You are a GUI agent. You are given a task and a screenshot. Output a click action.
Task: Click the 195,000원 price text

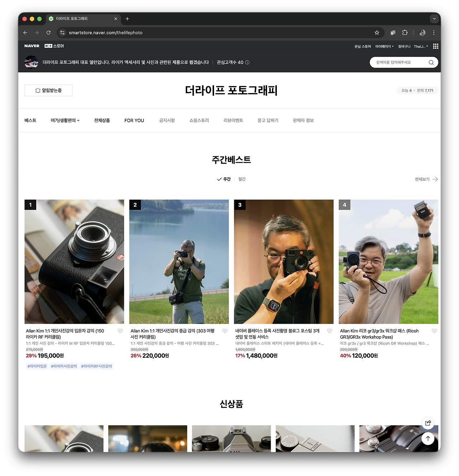51,356
